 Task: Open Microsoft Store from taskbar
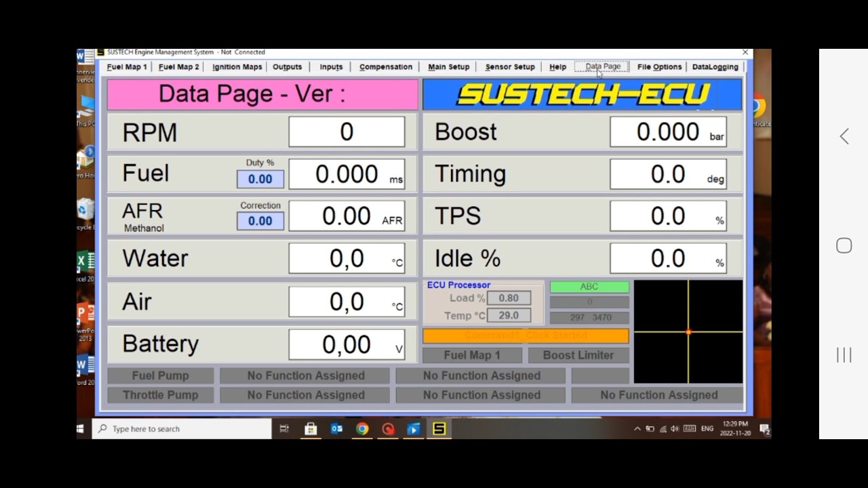pos(311,429)
